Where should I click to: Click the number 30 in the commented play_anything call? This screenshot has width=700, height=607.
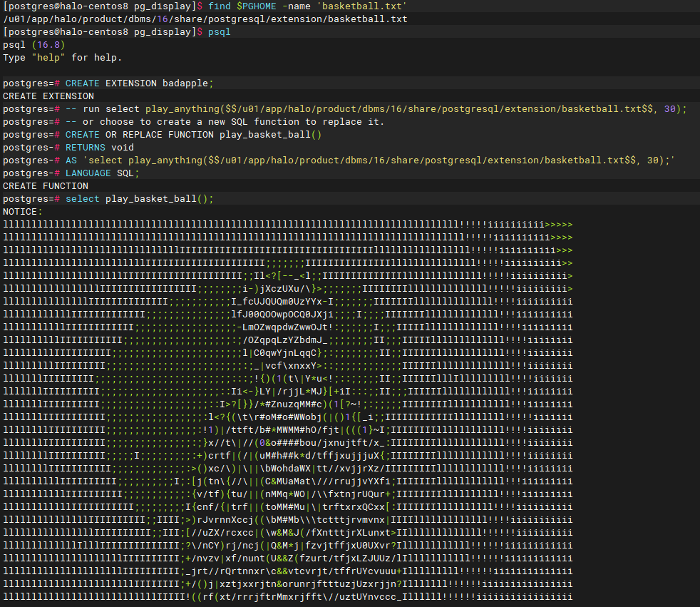(669, 109)
